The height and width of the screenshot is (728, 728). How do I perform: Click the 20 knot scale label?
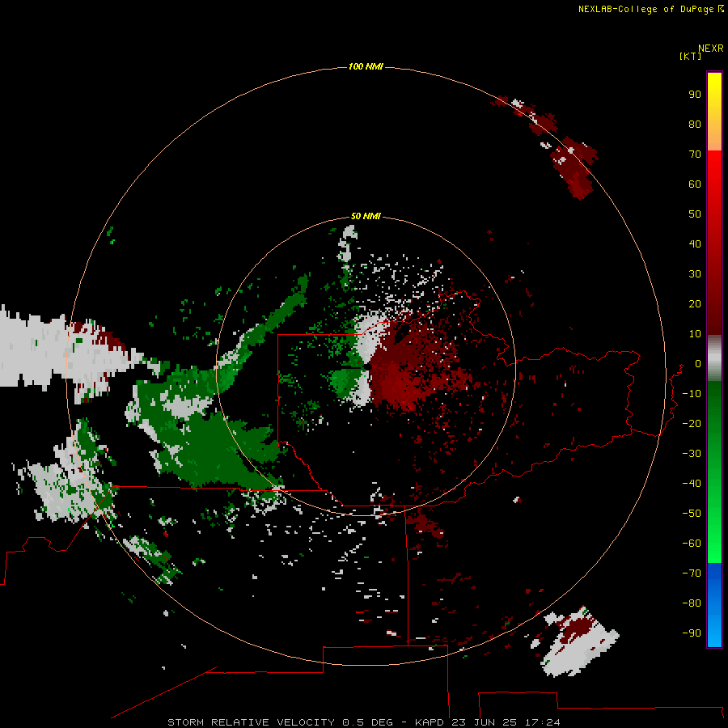pos(695,303)
